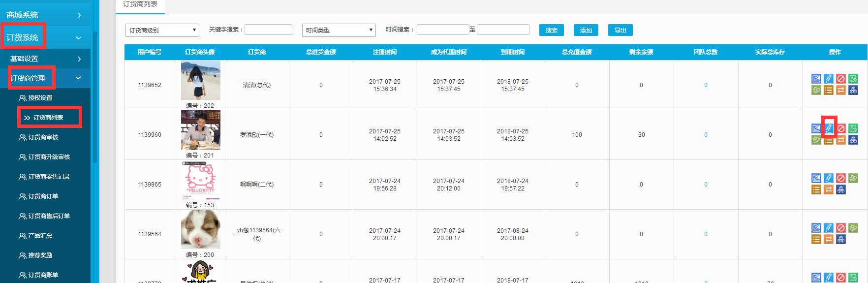Screen dimensions: 868x283
Task: Open 授权设置 in the sidebar
Action: (x=40, y=98)
